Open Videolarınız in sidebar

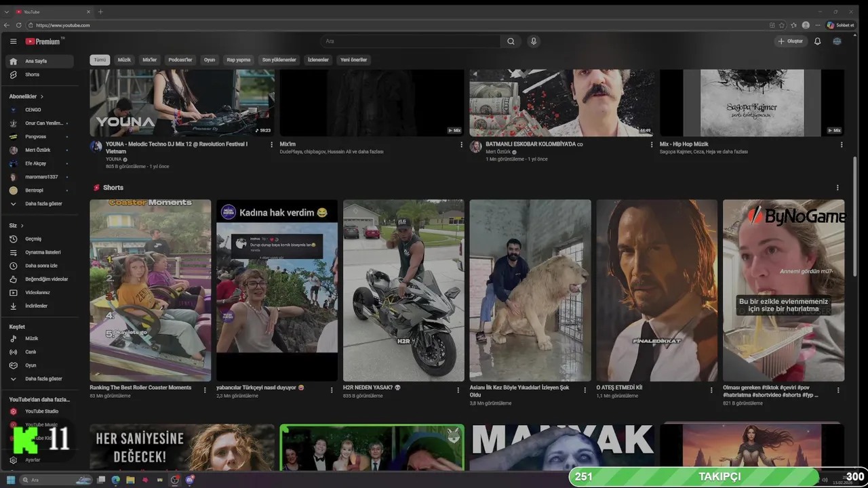(x=41, y=293)
